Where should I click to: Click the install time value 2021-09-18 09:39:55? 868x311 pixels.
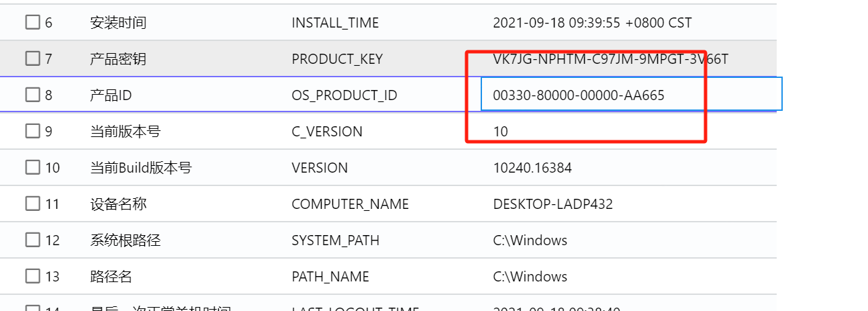591,23
